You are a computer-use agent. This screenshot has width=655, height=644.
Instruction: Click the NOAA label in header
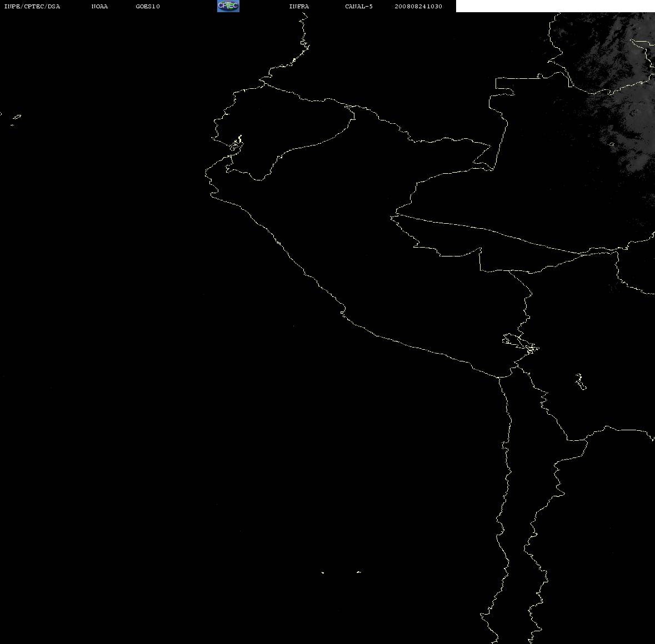[99, 6]
